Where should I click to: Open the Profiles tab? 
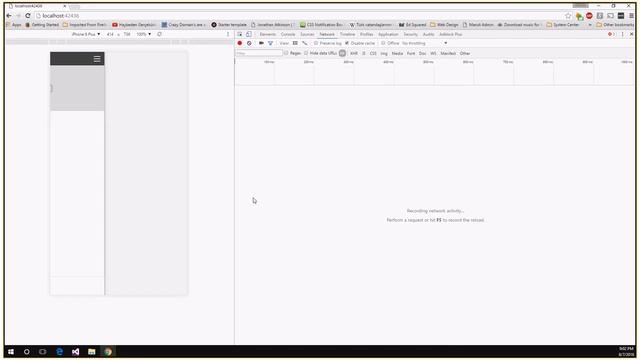tap(367, 34)
